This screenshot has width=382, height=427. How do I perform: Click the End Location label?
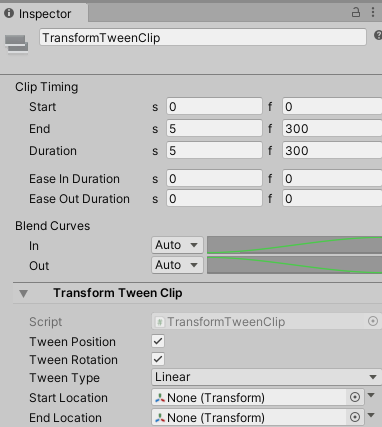pyautogui.click(x=65, y=418)
